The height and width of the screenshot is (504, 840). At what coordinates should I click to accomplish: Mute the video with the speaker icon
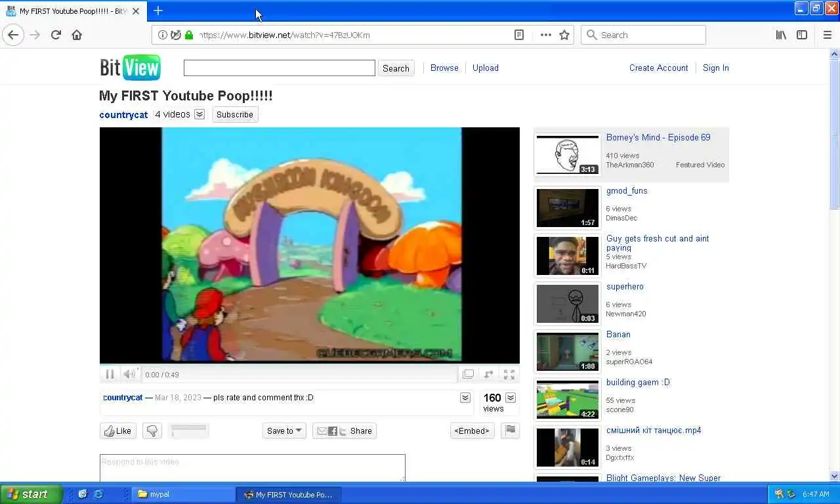129,374
